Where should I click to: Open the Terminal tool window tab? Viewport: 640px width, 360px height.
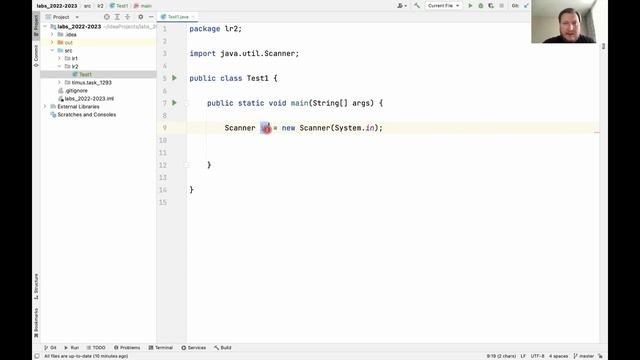[161, 348]
